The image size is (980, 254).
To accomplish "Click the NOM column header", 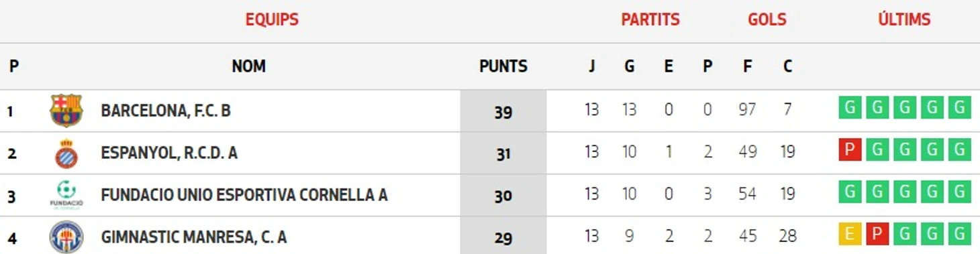I will coord(249,66).
